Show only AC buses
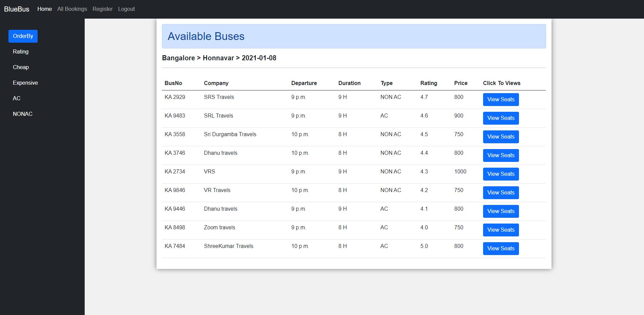 17,98
